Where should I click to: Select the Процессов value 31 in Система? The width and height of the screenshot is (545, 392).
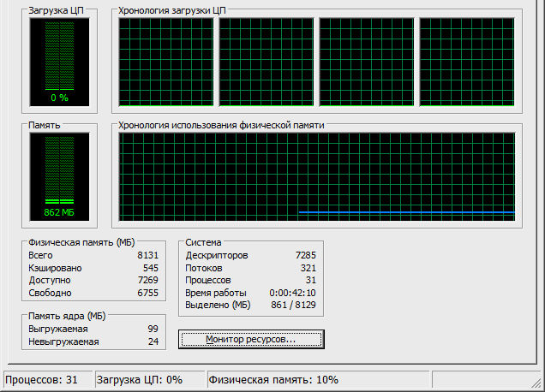coord(311,280)
